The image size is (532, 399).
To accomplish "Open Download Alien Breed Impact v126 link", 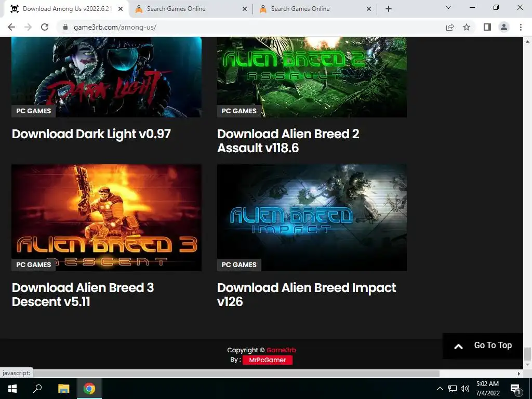I will [307, 295].
